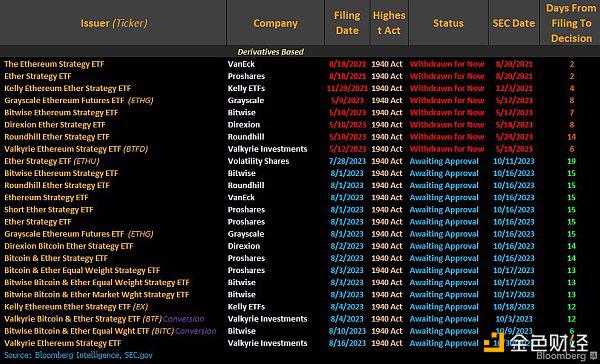Select Bitwise Bitcoin & Ether Market Wght ETF
Image resolution: width=600 pixels, height=364 pixels.
point(97,294)
